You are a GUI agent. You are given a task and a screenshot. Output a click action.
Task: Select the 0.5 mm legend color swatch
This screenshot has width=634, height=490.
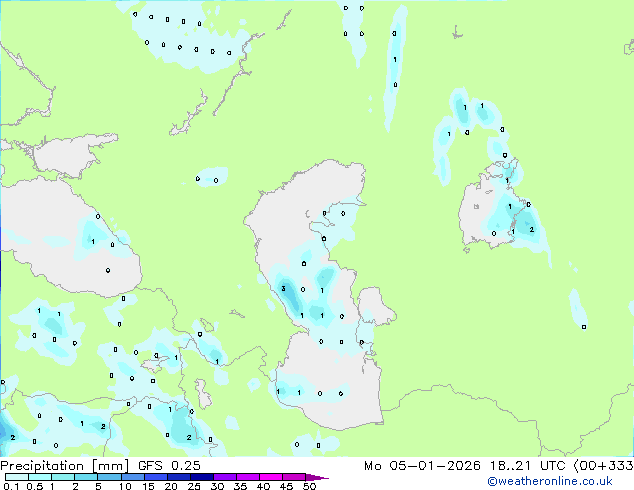pyautogui.click(x=40, y=477)
